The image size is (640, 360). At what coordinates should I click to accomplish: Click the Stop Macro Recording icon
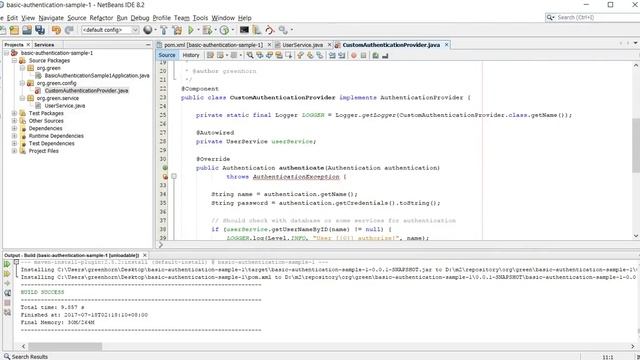point(363,56)
